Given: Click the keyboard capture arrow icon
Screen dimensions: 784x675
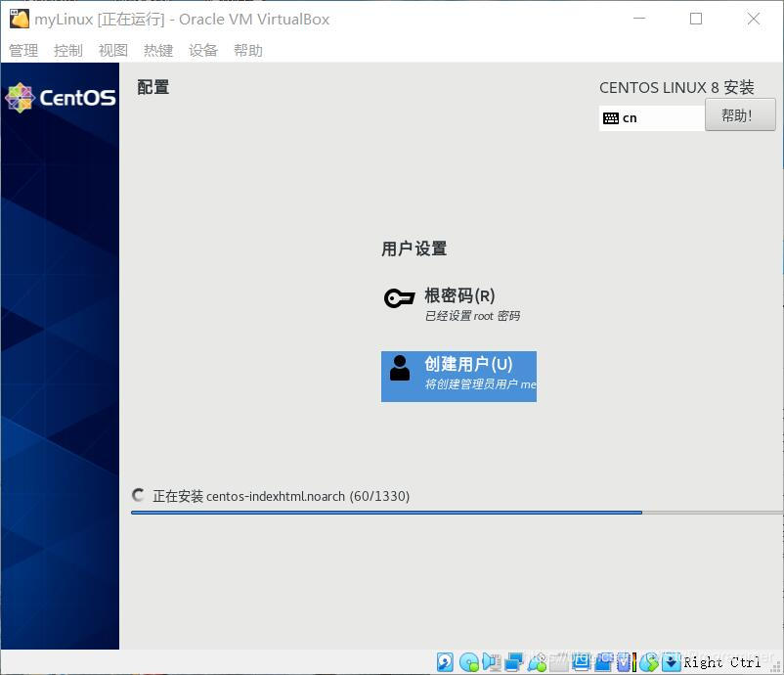Looking at the screenshot, I should (x=671, y=662).
